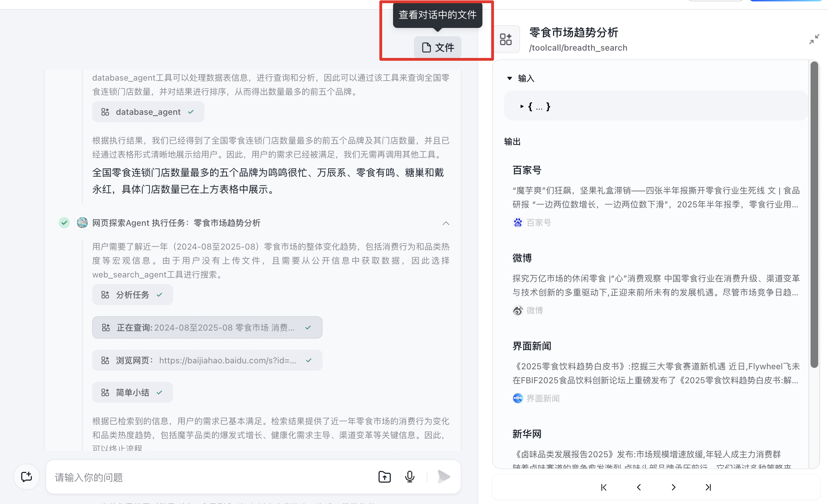Click the tool icon on the 简单小结 chip

pyautogui.click(x=105, y=393)
